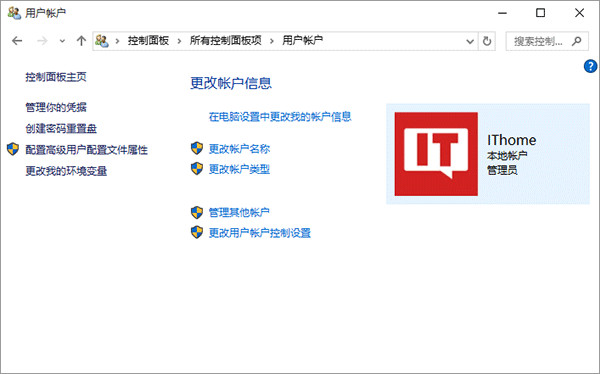Expand chevron after 所有控制面板项 breadcrumb
Viewport: 600px width, 374px height.
(272, 41)
